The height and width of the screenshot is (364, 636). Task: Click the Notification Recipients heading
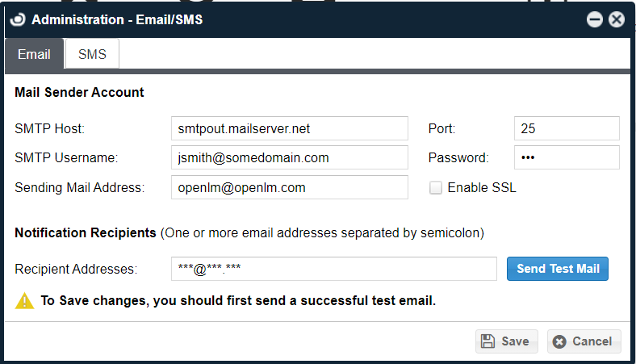[x=86, y=233]
